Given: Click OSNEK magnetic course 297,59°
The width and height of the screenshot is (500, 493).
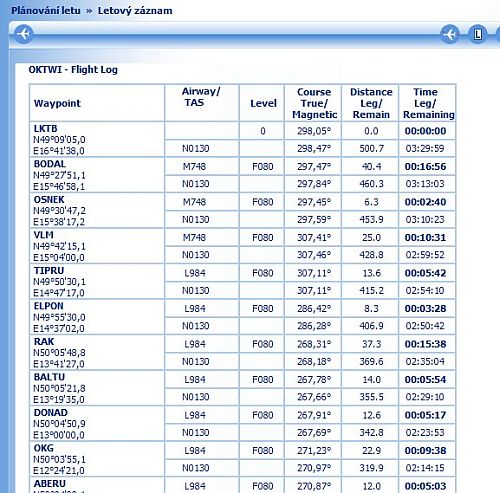Looking at the screenshot, I should coord(314,220).
